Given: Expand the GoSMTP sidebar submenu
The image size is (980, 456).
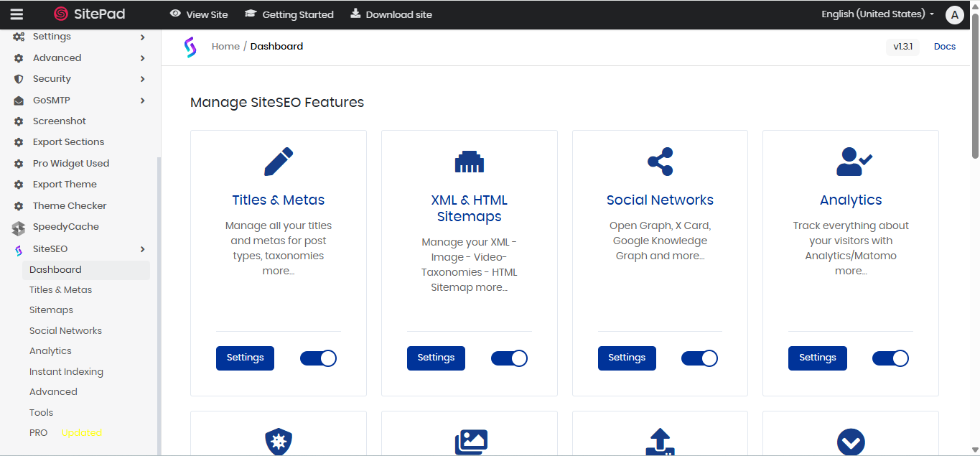Looking at the screenshot, I should click(x=142, y=101).
